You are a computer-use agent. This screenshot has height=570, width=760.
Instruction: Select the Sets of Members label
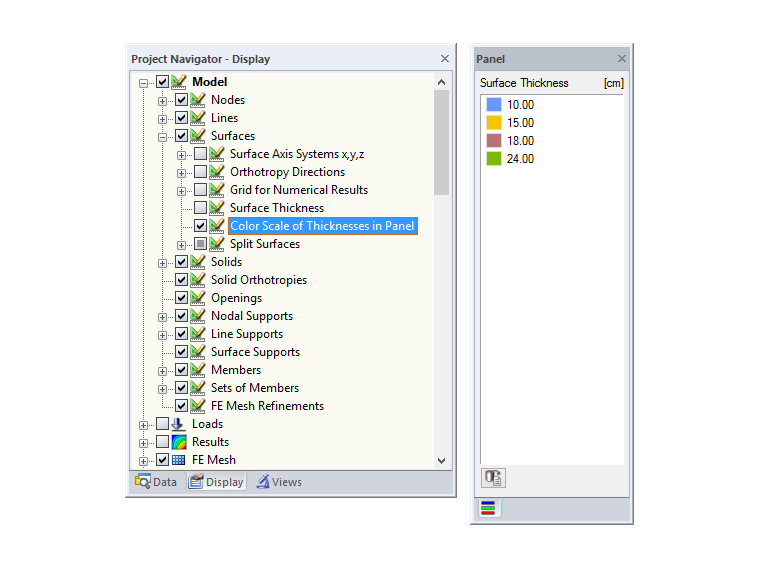tap(255, 388)
